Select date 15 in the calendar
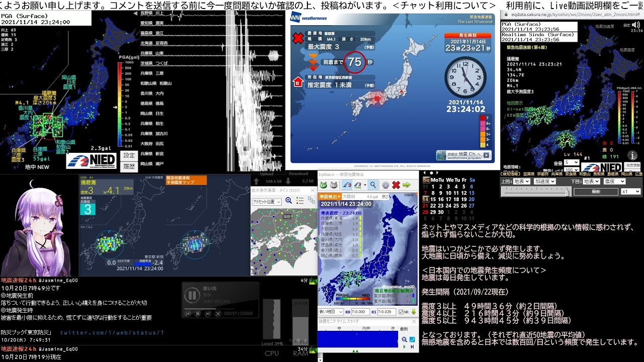The image size is (644, 362). click(x=434, y=199)
